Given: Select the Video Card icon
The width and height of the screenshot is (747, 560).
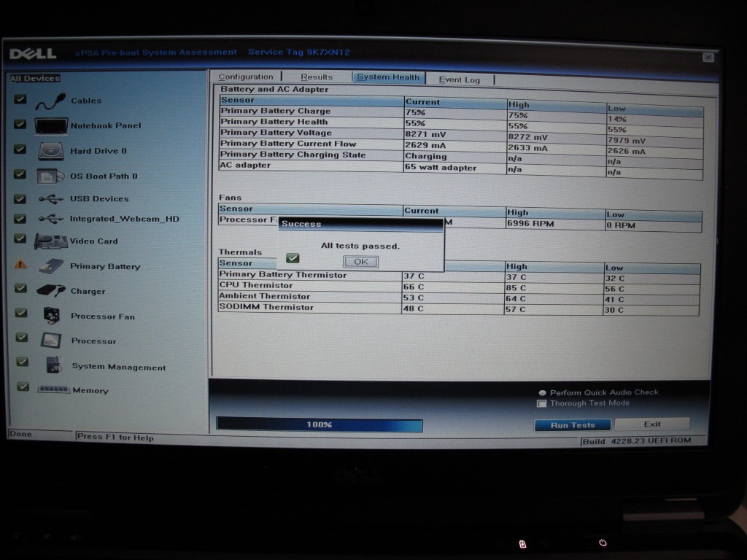Looking at the screenshot, I should pos(51,241).
